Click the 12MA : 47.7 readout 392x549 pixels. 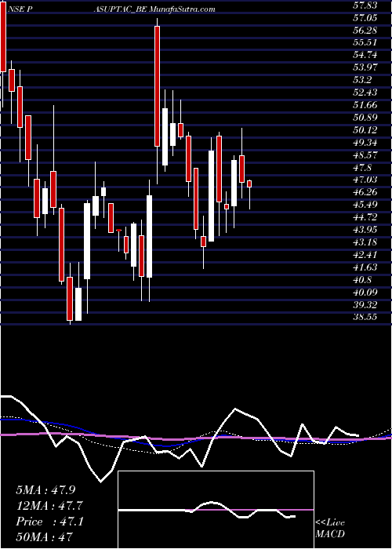[x=50, y=506]
